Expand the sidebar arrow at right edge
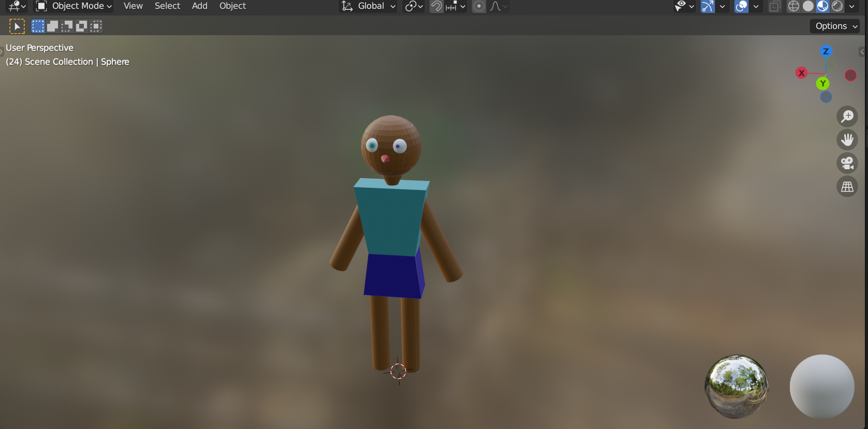The width and height of the screenshot is (868, 429). [862, 51]
